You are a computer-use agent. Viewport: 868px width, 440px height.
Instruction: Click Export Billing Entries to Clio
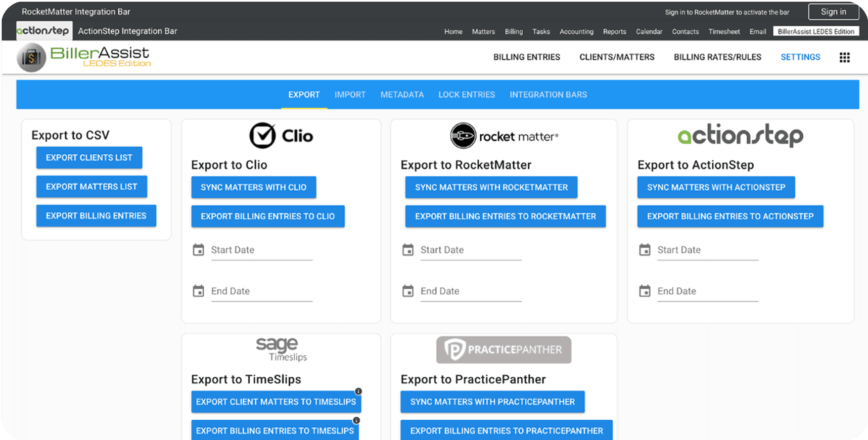[x=268, y=216]
